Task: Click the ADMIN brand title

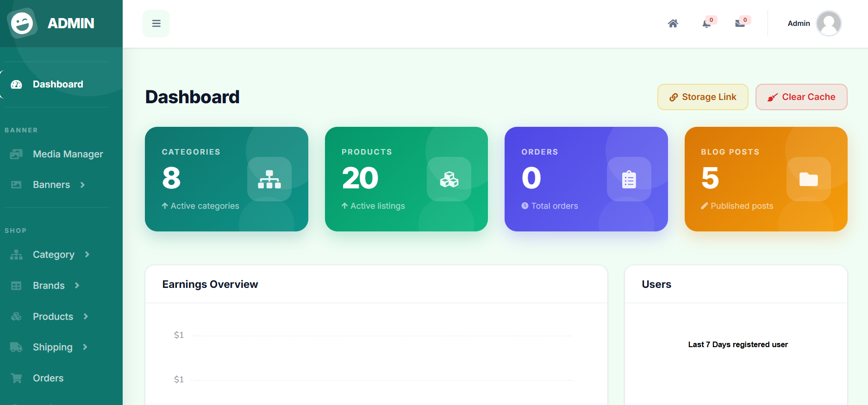Action: pos(71,23)
